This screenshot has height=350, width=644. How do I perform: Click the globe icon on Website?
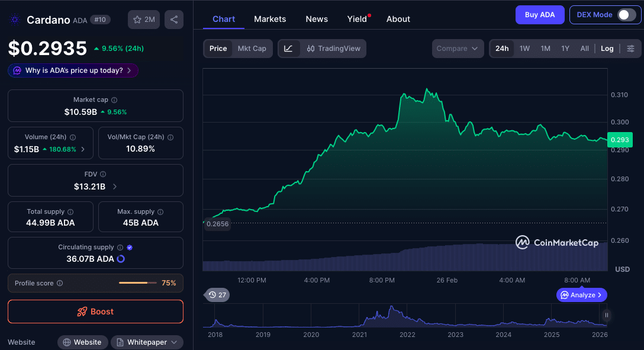pos(67,342)
